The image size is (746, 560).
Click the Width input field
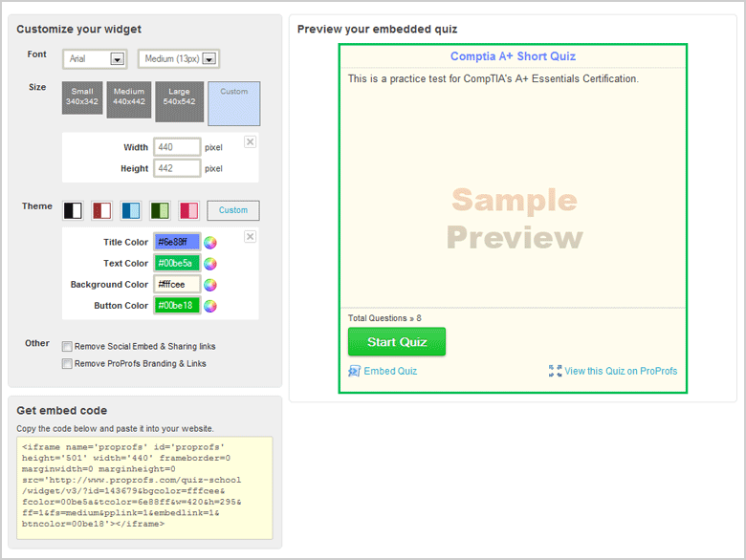[177, 147]
